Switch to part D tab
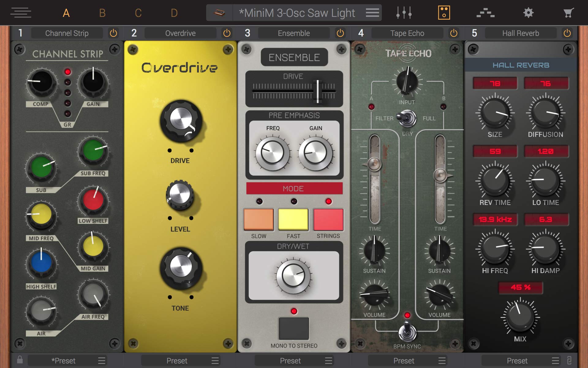Screen dimensions: 588x368 coord(174,13)
